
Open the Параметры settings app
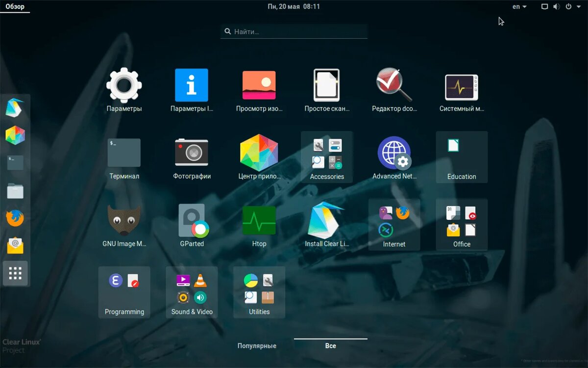[x=124, y=84]
